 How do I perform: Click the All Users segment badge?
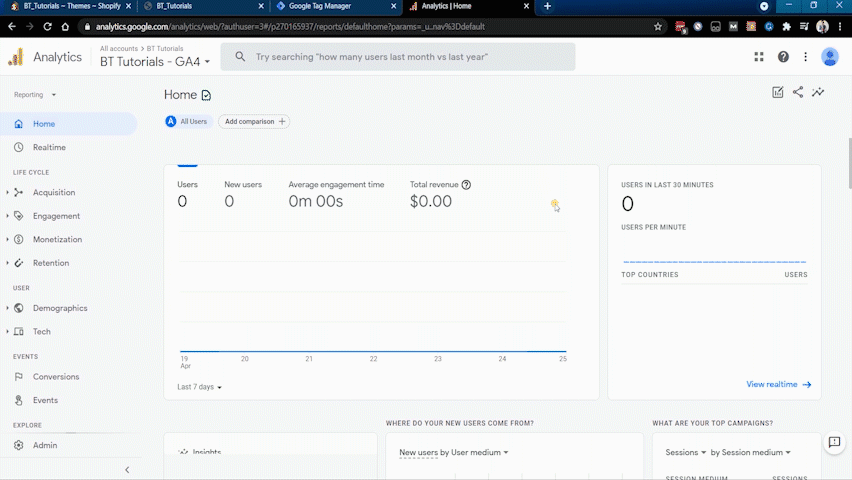pos(186,121)
